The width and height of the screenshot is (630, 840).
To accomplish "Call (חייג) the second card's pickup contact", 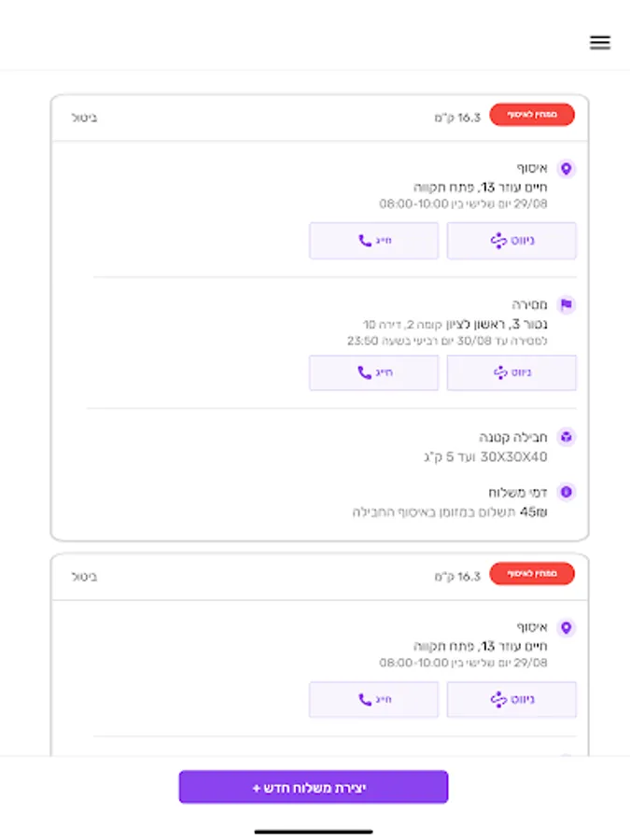I will point(373,700).
